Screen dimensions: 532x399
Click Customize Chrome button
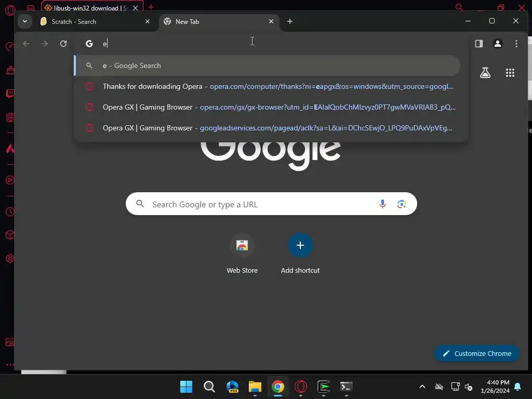click(x=477, y=353)
